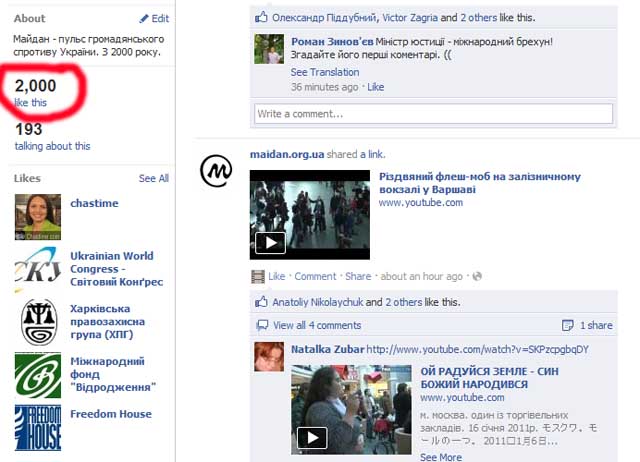Click Natalka Zubar's profile picture
The height and width of the screenshot is (462, 640).
pos(268,357)
